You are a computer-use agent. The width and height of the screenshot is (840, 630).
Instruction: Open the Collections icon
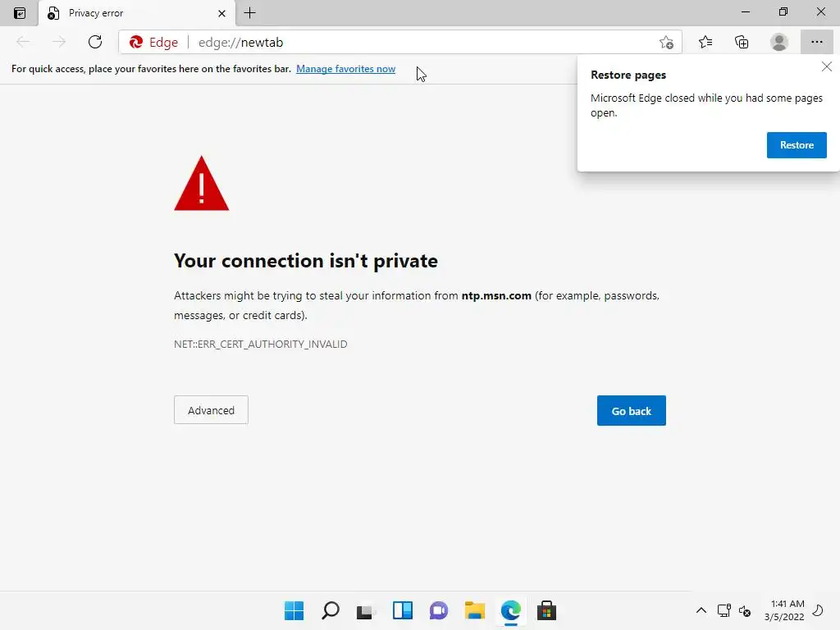coord(742,42)
